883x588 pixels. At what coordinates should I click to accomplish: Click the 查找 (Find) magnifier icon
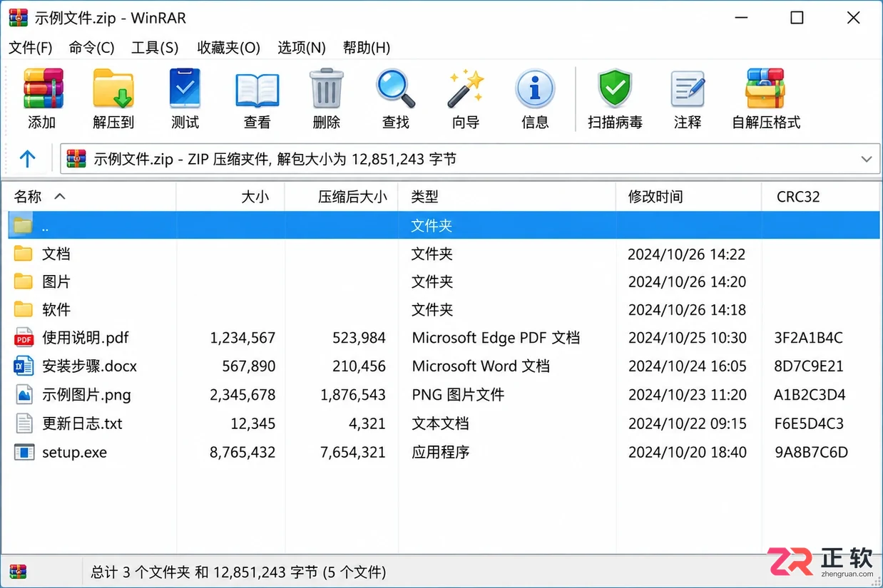point(395,89)
